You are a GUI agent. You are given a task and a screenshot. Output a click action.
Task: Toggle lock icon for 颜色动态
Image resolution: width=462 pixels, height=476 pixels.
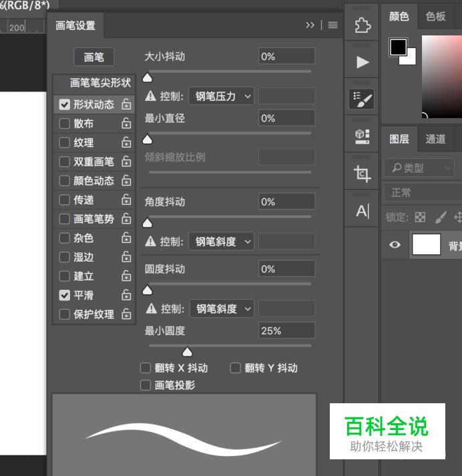pyautogui.click(x=126, y=180)
